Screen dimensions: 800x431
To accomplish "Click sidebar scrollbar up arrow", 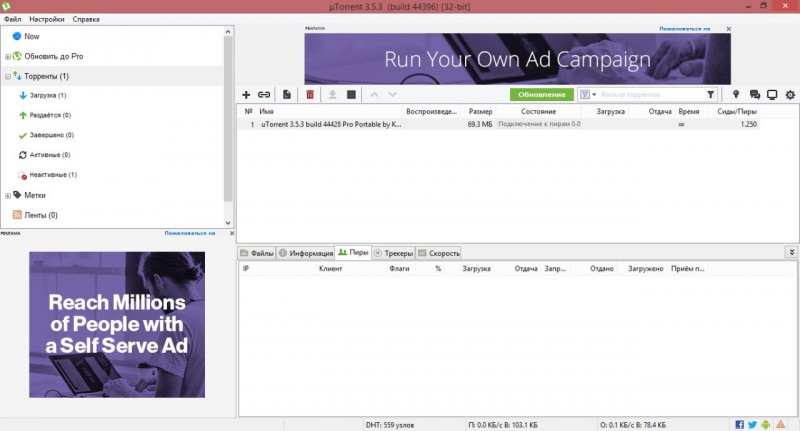I will [228, 32].
